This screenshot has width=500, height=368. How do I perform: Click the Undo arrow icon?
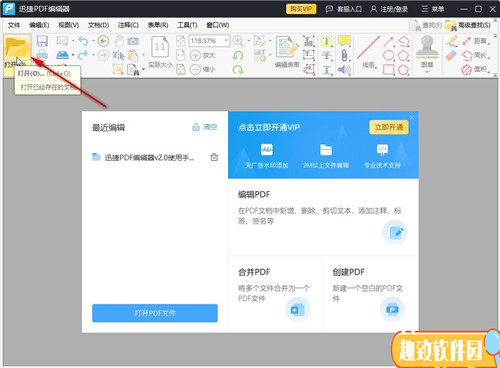83,41
